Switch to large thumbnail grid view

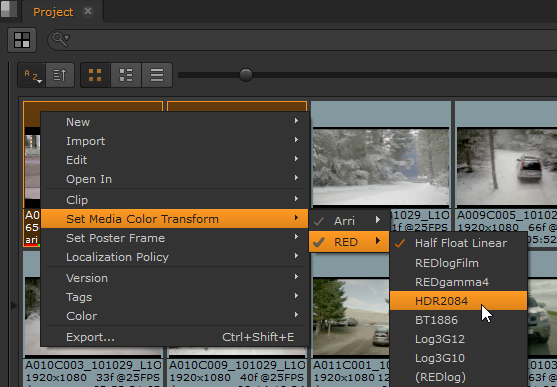[x=95, y=75]
